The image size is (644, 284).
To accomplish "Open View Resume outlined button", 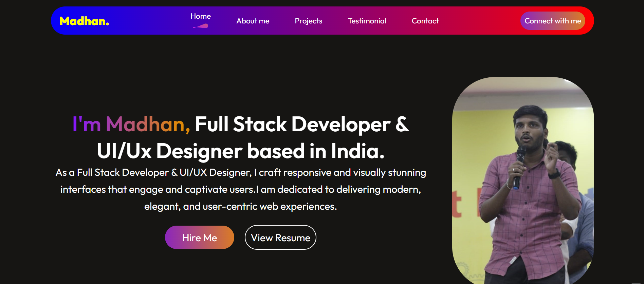I will tap(280, 238).
